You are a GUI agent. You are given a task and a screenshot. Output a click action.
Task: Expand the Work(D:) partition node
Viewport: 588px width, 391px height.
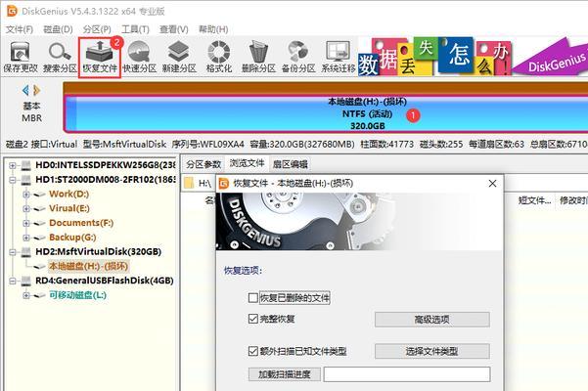tap(26, 195)
